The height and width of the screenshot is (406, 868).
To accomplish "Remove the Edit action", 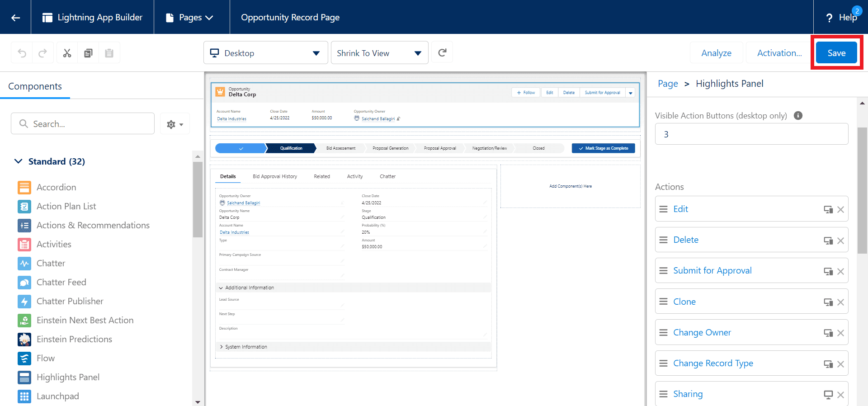I will point(840,209).
